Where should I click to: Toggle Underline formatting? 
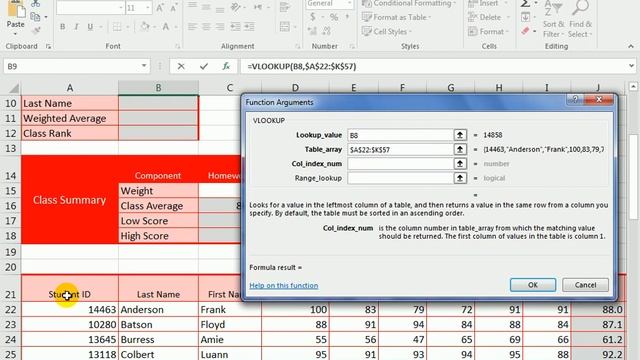(90, 27)
